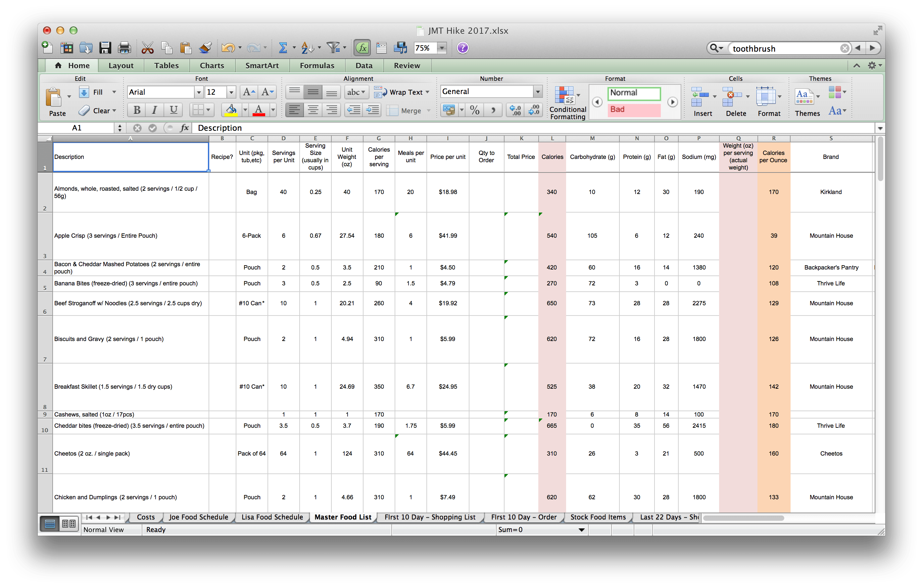
Task: Open the General number format dropdown
Action: tap(538, 92)
